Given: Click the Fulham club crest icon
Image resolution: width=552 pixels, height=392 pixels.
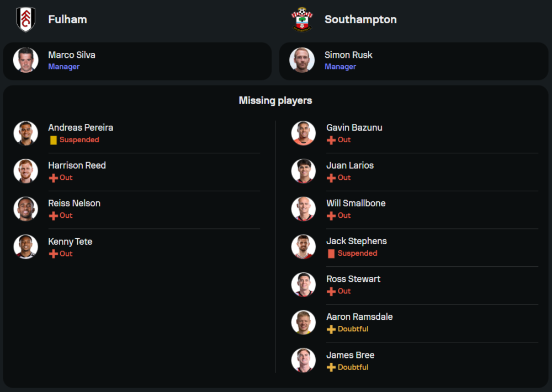Looking at the screenshot, I should [25, 19].
